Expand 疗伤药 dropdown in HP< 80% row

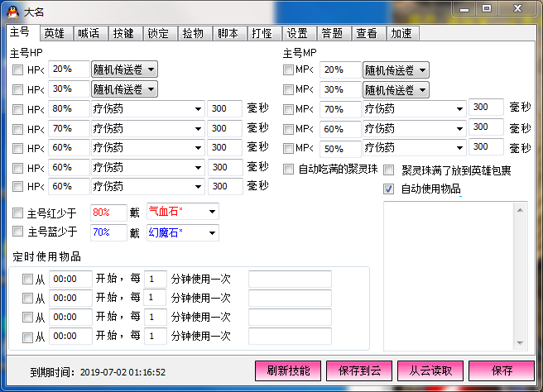pos(148,109)
